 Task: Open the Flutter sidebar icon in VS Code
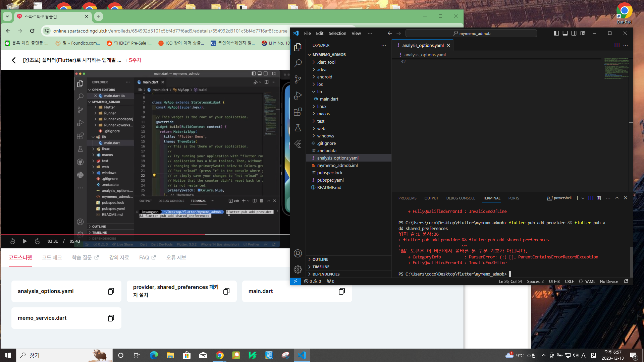(x=298, y=144)
